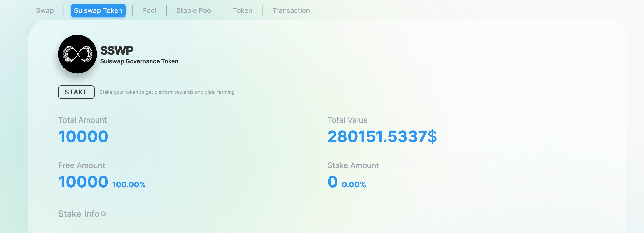Click the stake rewards description text
This screenshot has width=644, height=233.
click(167, 92)
